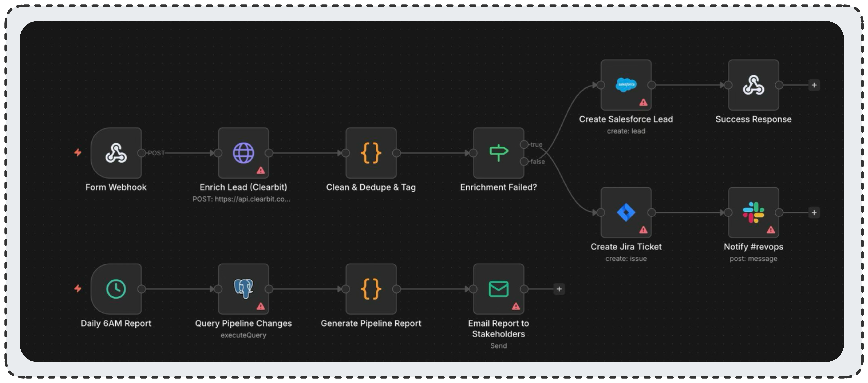Select the Enrichment Failed? IF node
Viewport: 868px width, 383px height.
tap(498, 153)
